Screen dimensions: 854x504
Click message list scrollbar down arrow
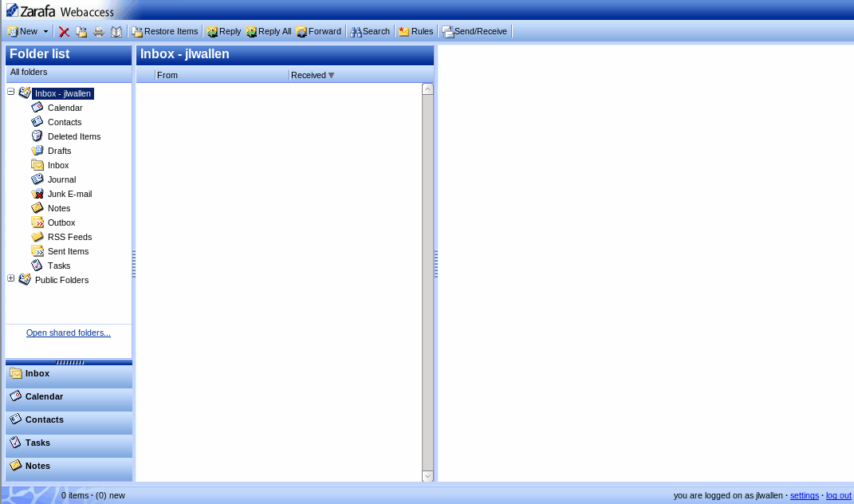(x=427, y=476)
